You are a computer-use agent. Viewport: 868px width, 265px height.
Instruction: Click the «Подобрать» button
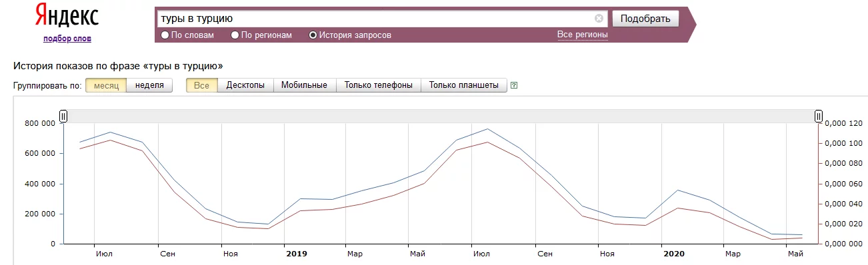[645, 19]
